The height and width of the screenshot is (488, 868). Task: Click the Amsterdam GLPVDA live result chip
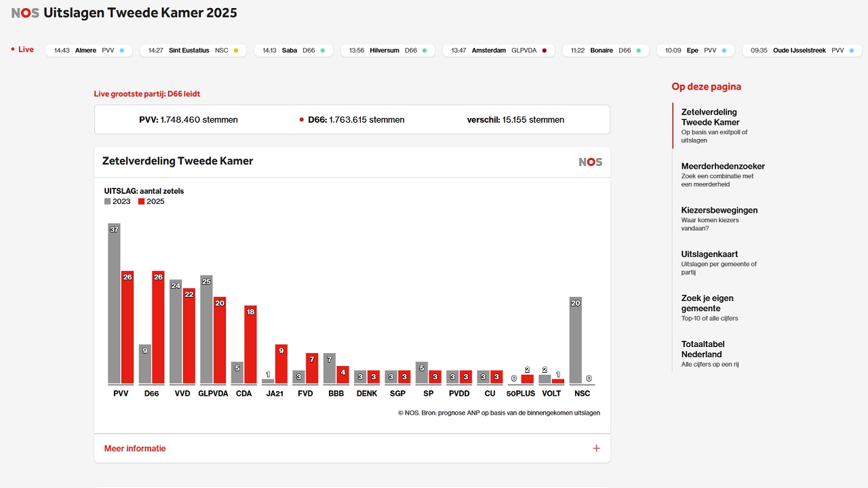498,50
